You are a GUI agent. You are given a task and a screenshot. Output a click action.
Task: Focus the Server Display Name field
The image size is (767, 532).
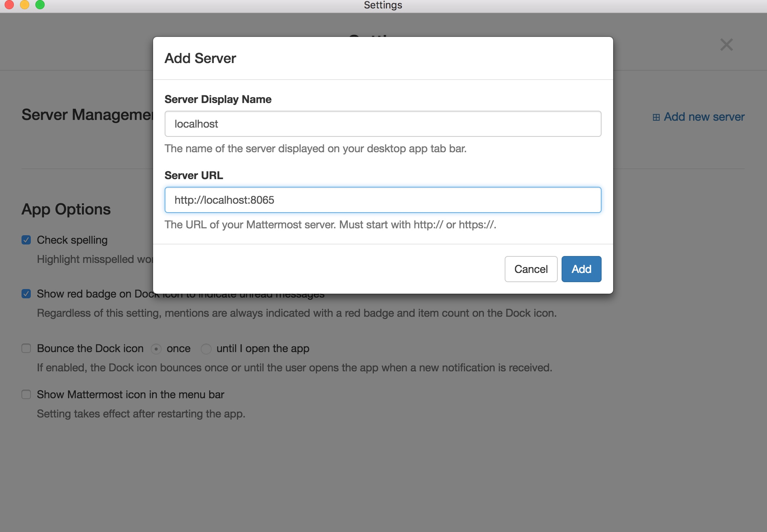(383, 124)
